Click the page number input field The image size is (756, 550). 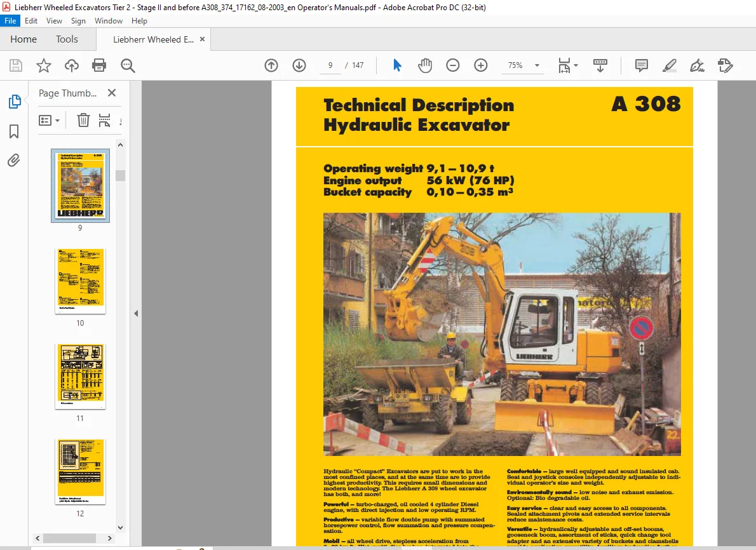coord(330,65)
